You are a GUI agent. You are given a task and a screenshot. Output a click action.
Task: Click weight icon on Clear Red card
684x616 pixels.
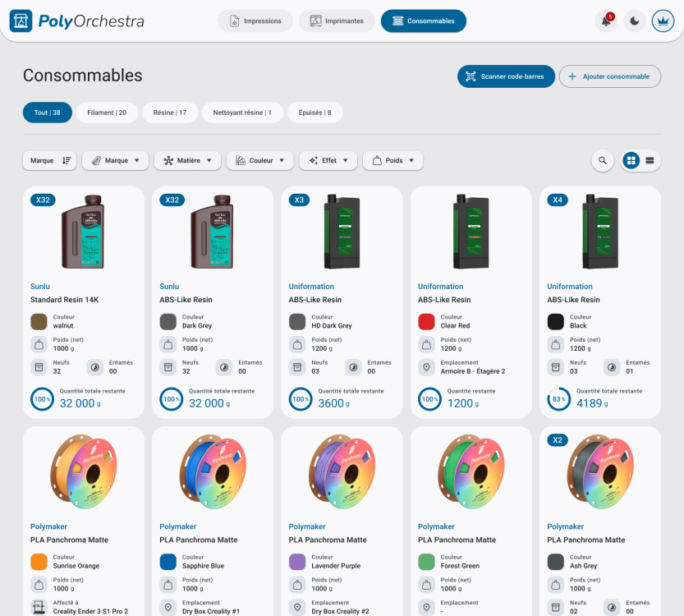pos(426,345)
